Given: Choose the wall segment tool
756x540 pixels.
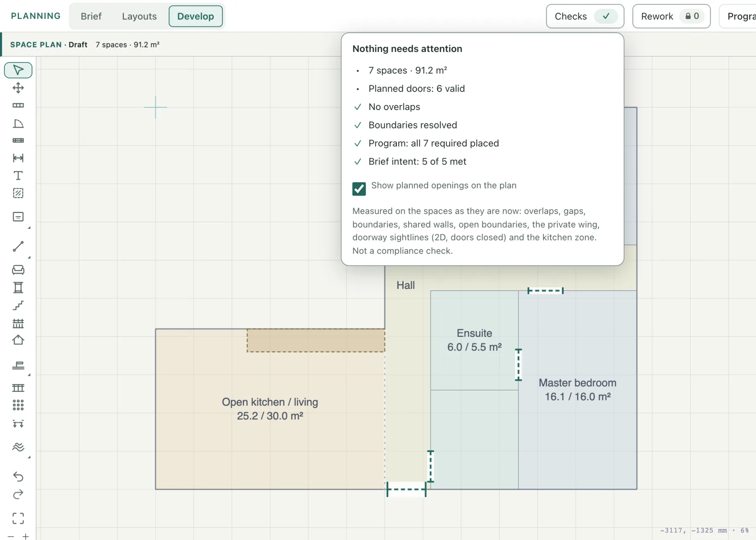Looking at the screenshot, I should click(18, 105).
